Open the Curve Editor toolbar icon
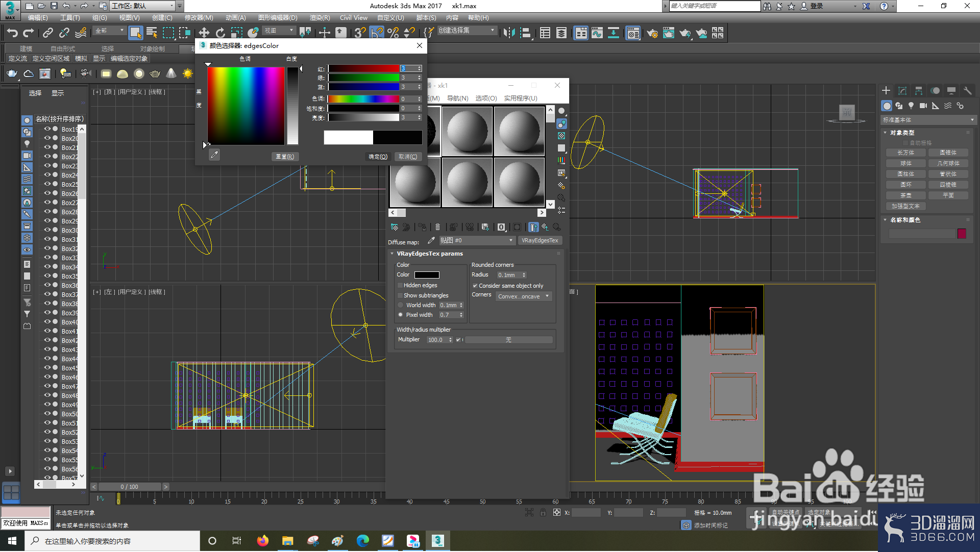Screen dimensions: 980x552 point(597,33)
